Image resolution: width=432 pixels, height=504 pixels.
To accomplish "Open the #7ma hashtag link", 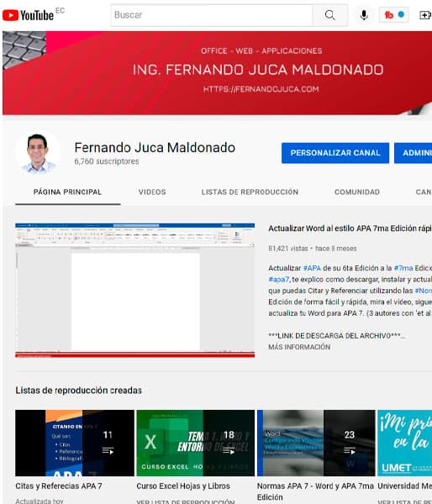I will coord(403,268).
